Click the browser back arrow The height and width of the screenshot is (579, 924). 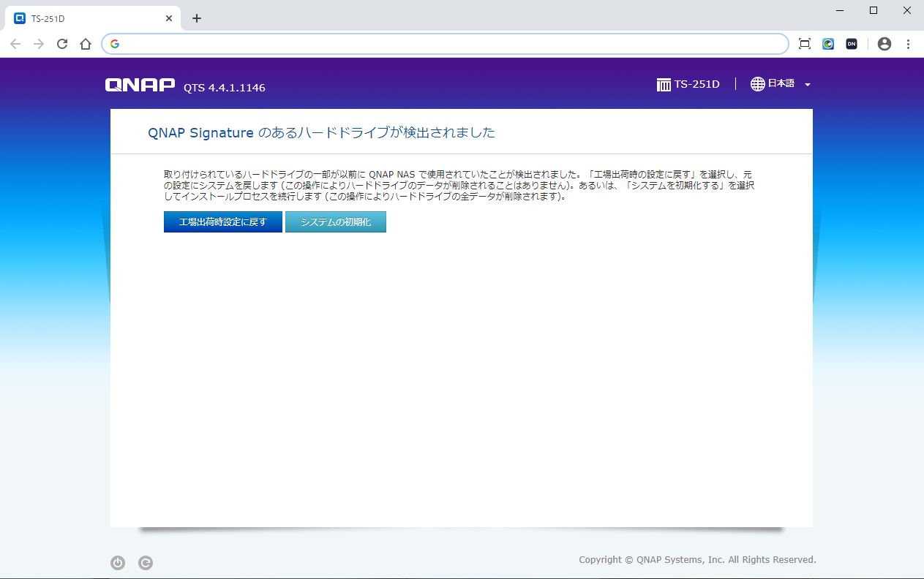[15, 44]
